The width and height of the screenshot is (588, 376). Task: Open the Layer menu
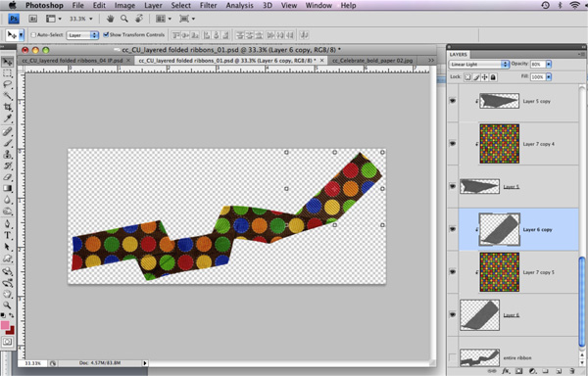(x=153, y=5)
